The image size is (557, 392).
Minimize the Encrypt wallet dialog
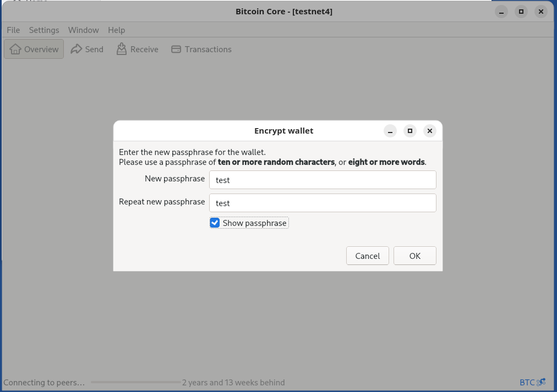390,131
